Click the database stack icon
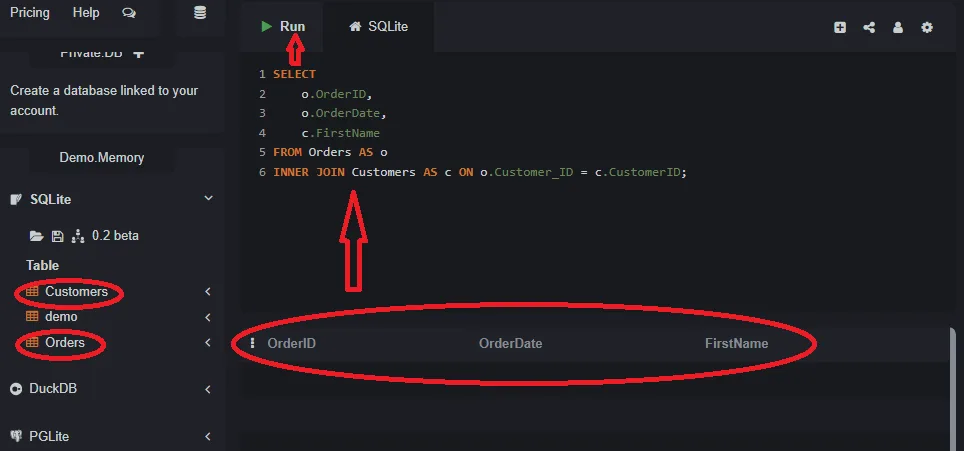 click(x=200, y=13)
